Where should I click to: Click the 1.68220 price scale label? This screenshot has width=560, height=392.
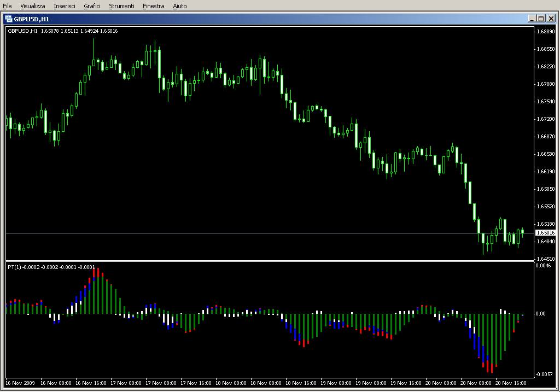[x=546, y=66]
